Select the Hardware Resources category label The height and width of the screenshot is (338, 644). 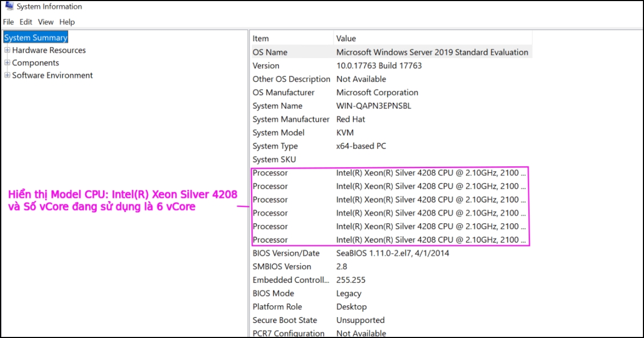tap(48, 50)
